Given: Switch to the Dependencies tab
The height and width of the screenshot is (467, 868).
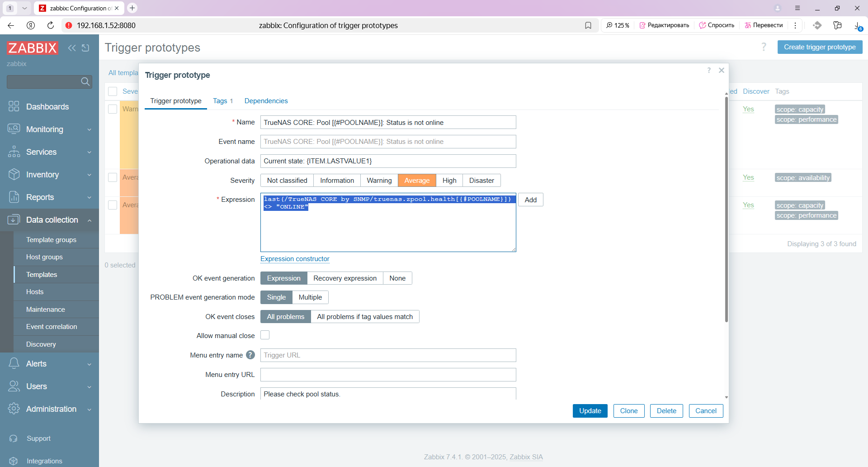Looking at the screenshot, I should pyautogui.click(x=266, y=101).
